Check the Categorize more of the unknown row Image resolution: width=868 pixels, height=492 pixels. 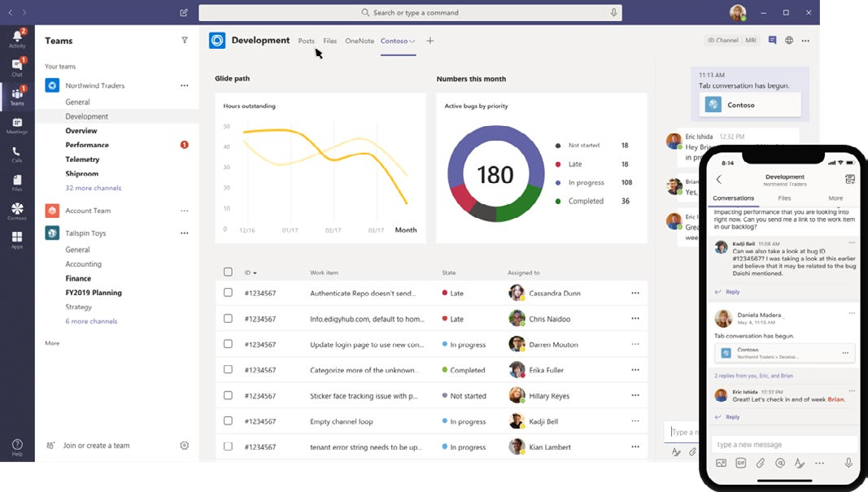point(228,369)
